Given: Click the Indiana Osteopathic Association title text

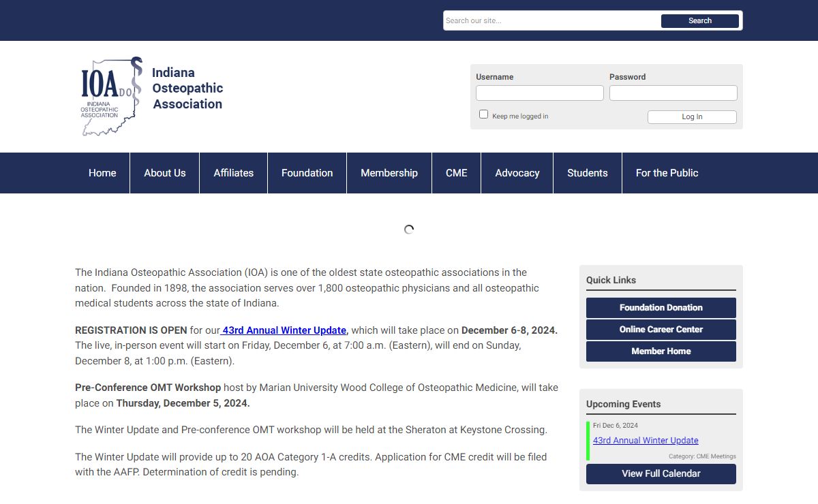Looking at the screenshot, I should [x=187, y=89].
